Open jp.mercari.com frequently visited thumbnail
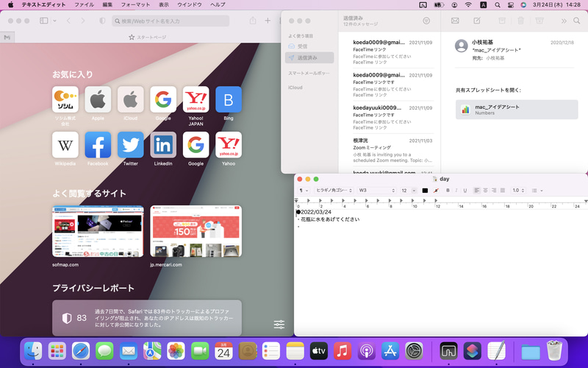Screen dimensions: 588x368 point(196,231)
